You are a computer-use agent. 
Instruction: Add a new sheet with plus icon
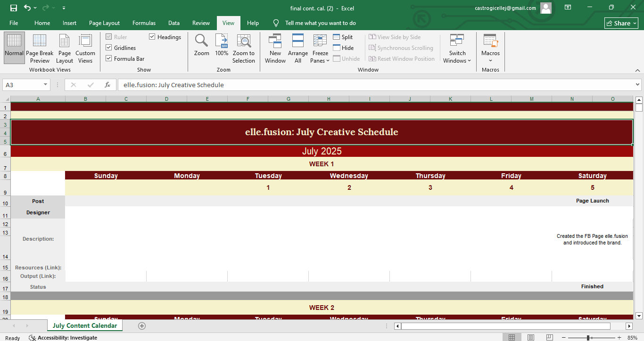142,326
